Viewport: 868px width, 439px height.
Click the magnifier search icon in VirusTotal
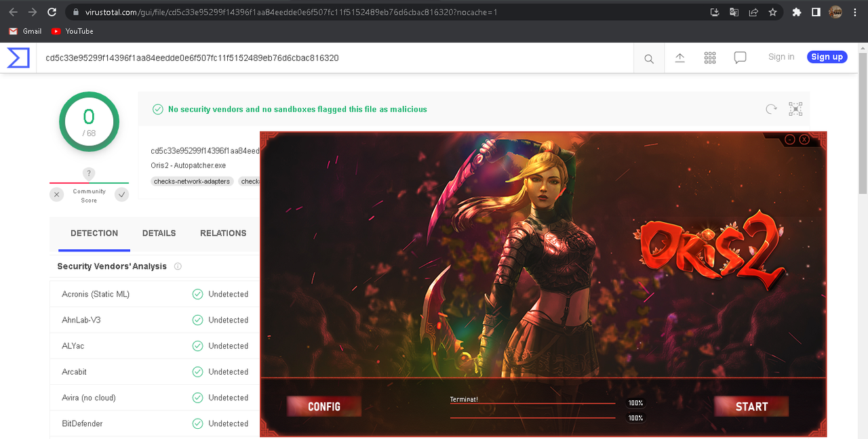[x=649, y=59]
